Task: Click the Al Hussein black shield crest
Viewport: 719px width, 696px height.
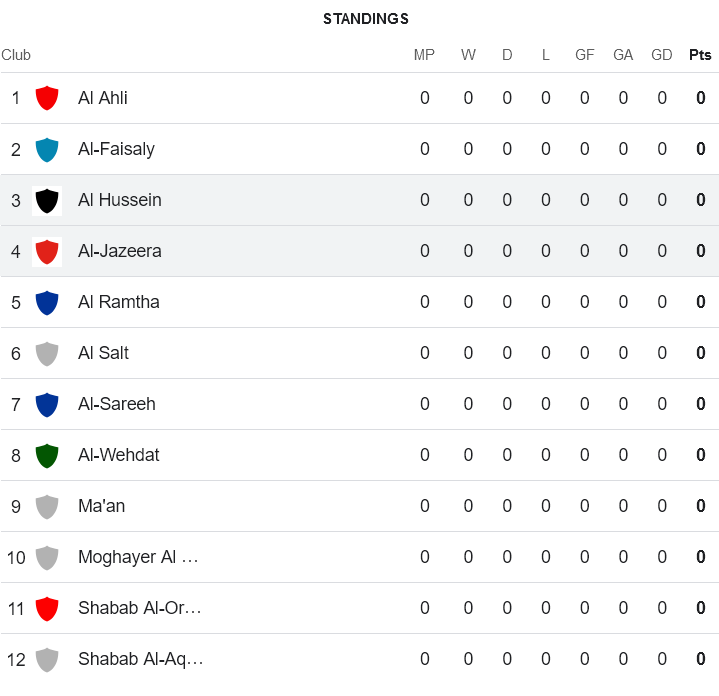Action: point(47,200)
